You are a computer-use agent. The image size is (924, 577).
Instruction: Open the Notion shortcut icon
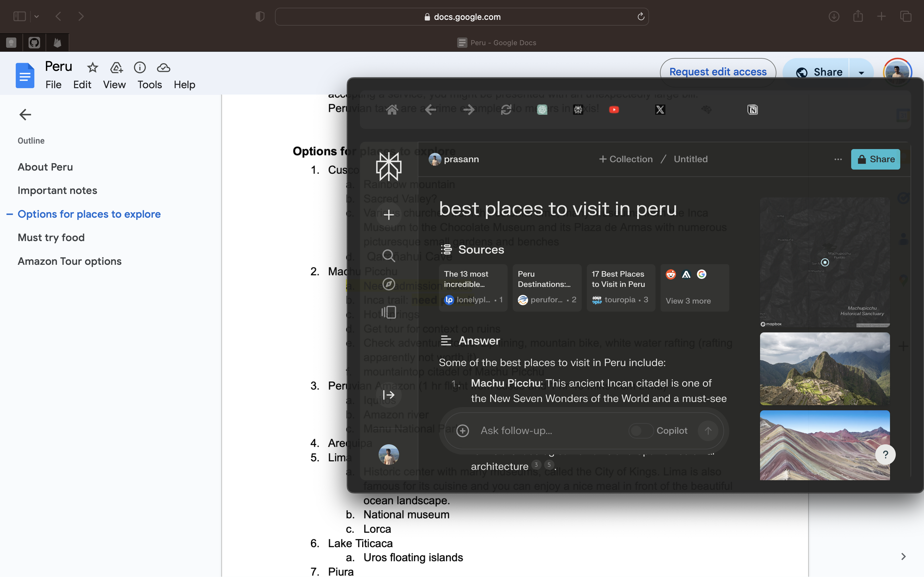(x=752, y=110)
